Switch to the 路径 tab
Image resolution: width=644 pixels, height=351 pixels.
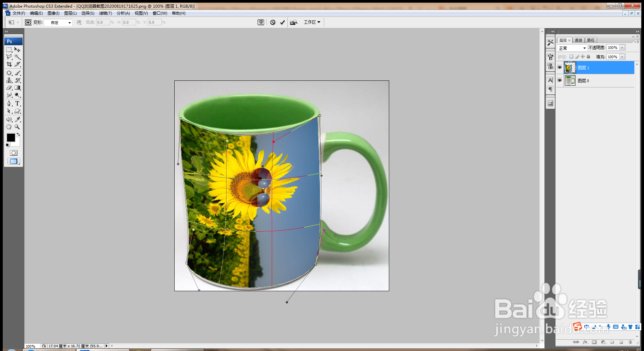coord(591,40)
